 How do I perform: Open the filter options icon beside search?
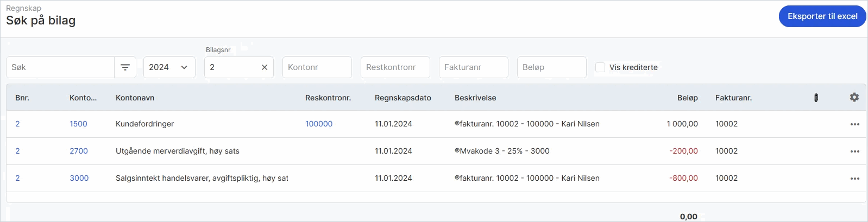[125, 67]
